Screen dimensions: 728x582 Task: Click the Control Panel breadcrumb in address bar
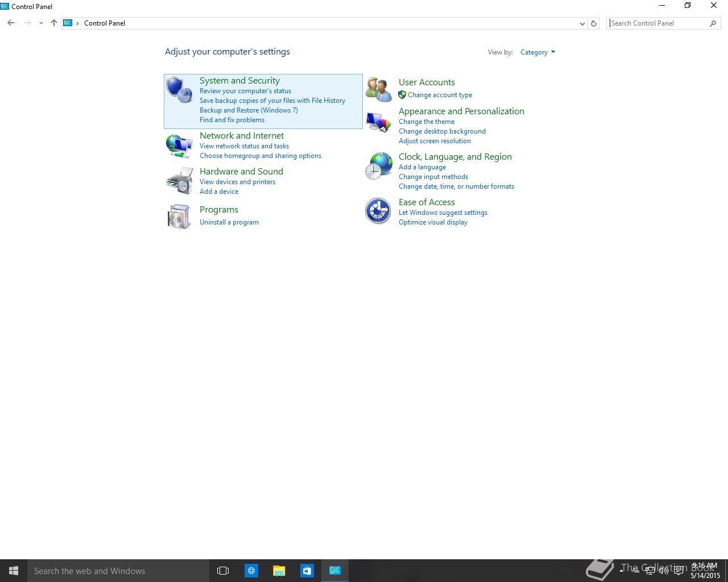pos(105,23)
